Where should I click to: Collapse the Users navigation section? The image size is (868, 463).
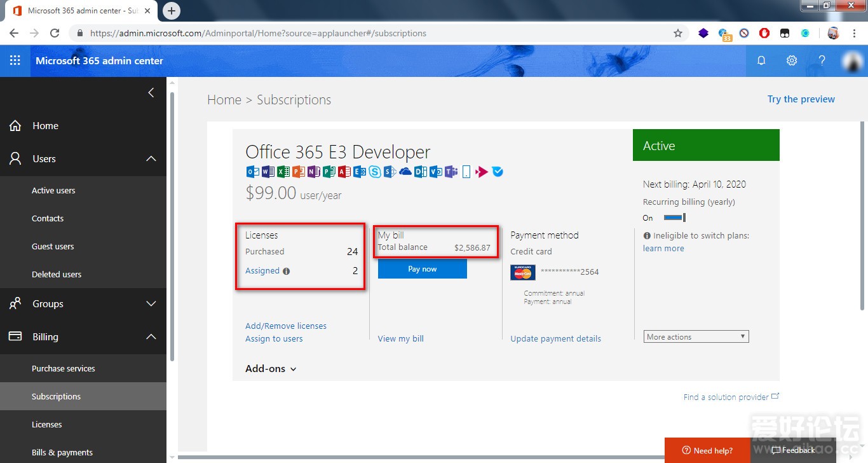[151, 158]
